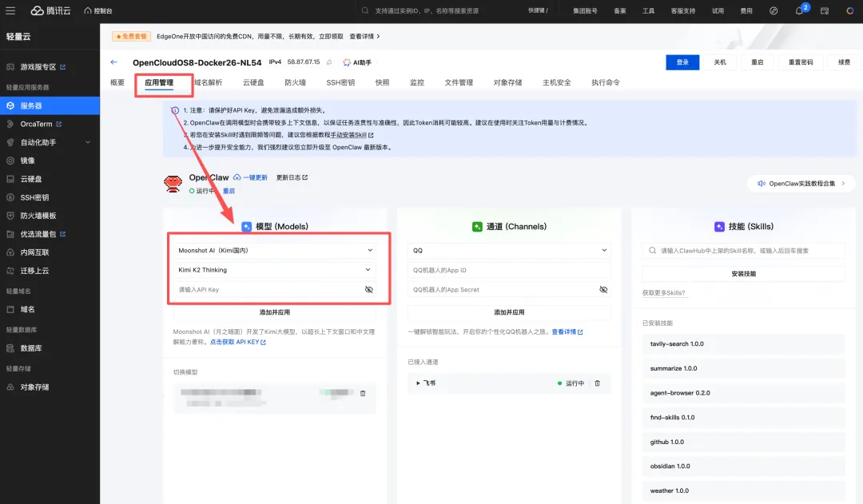
Task: Click the 数据库 sidebar icon
Action: click(10, 348)
